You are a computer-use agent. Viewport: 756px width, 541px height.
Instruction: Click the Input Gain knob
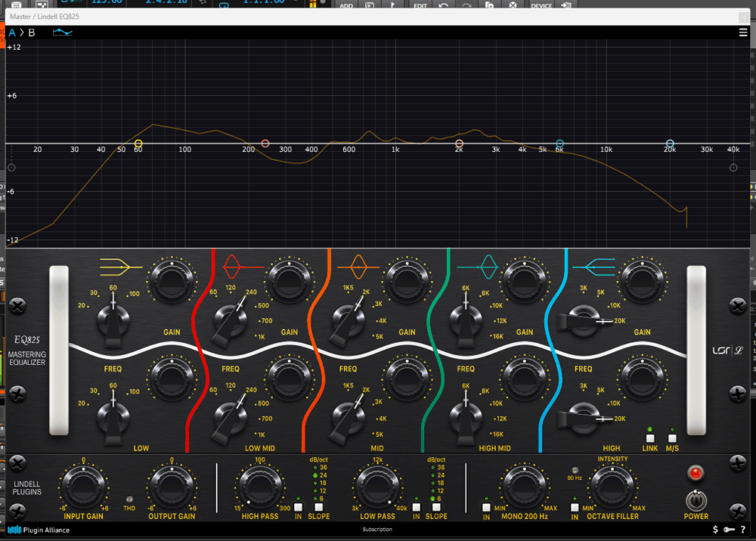click(x=83, y=487)
